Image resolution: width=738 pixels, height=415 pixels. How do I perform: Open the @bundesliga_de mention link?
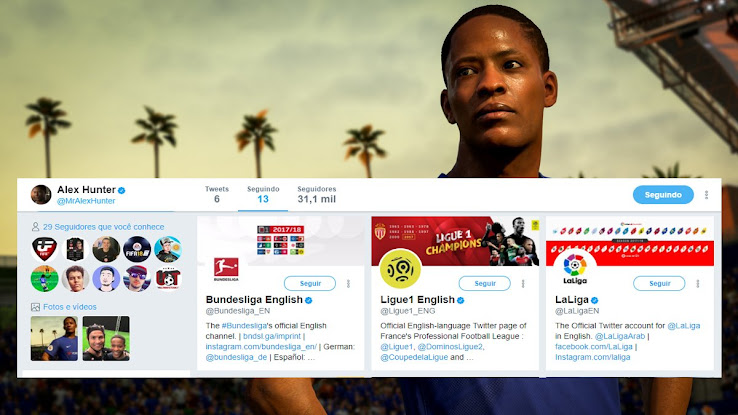[x=236, y=357]
